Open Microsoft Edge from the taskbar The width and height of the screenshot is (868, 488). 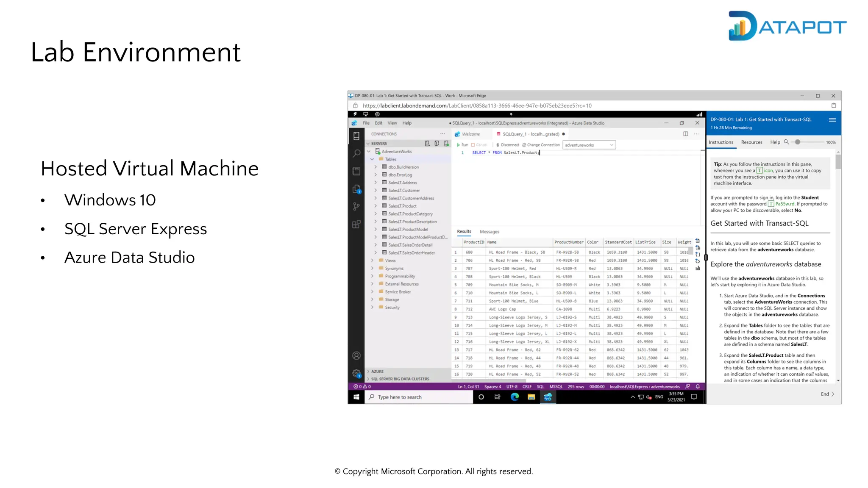point(515,397)
